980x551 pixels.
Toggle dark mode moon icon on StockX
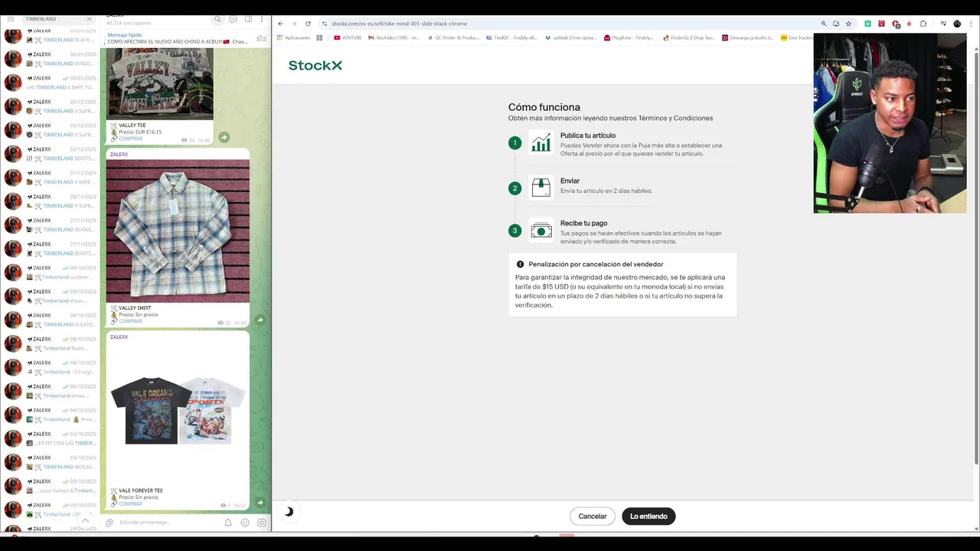point(289,511)
